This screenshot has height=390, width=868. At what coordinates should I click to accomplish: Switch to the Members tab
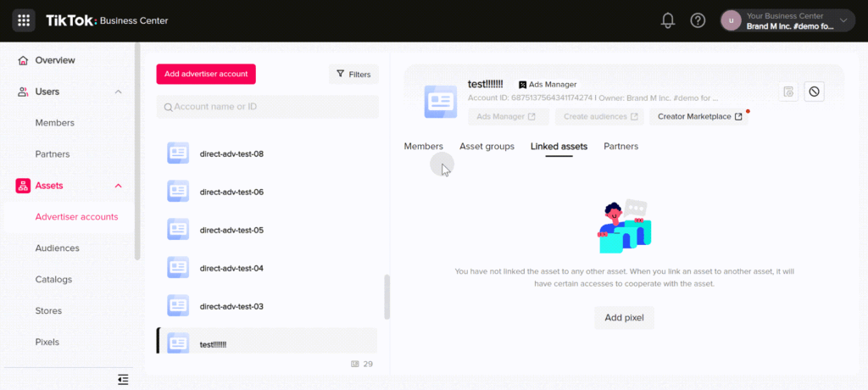[424, 146]
